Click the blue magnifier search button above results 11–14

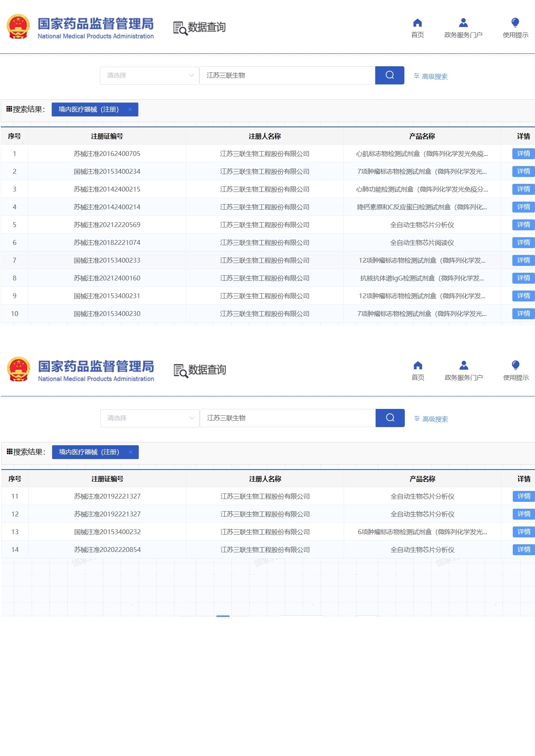pos(390,418)
